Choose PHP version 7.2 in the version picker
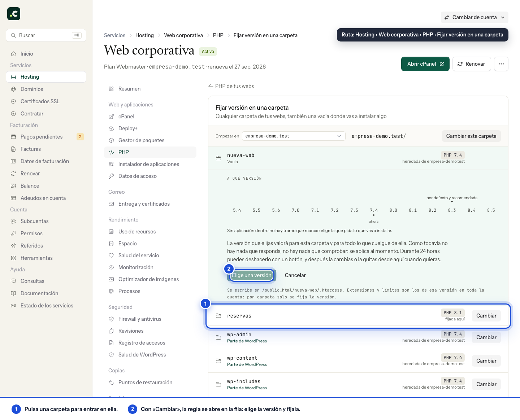 point(335,210)
